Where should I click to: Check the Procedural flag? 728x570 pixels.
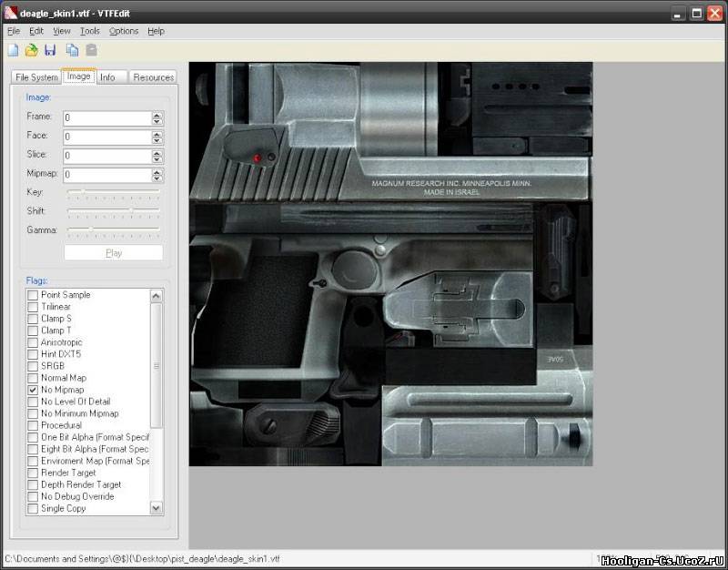[x=33, y=425]
